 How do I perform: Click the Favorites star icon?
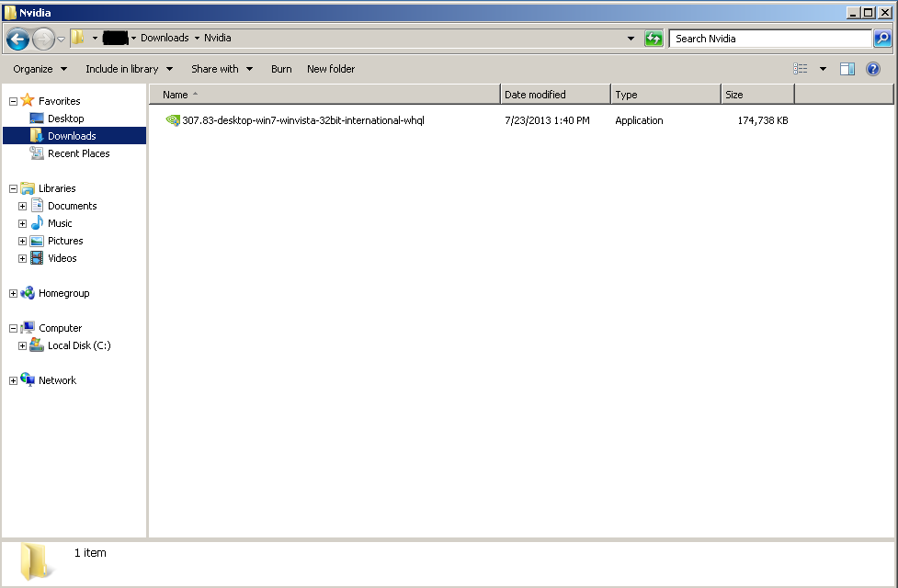click(28, 100)
